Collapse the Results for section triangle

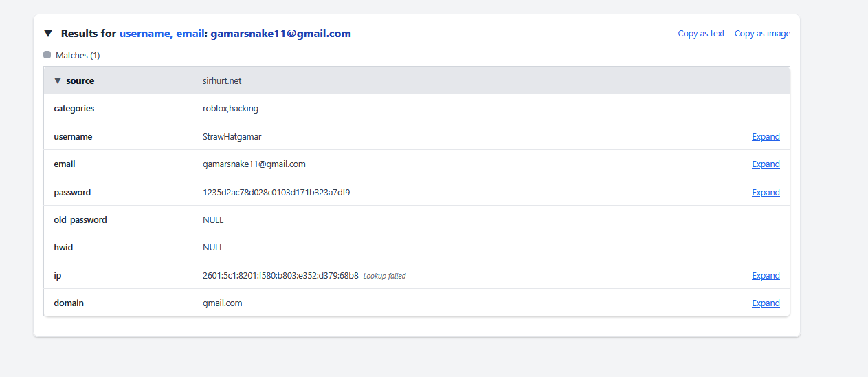(48, 33)
